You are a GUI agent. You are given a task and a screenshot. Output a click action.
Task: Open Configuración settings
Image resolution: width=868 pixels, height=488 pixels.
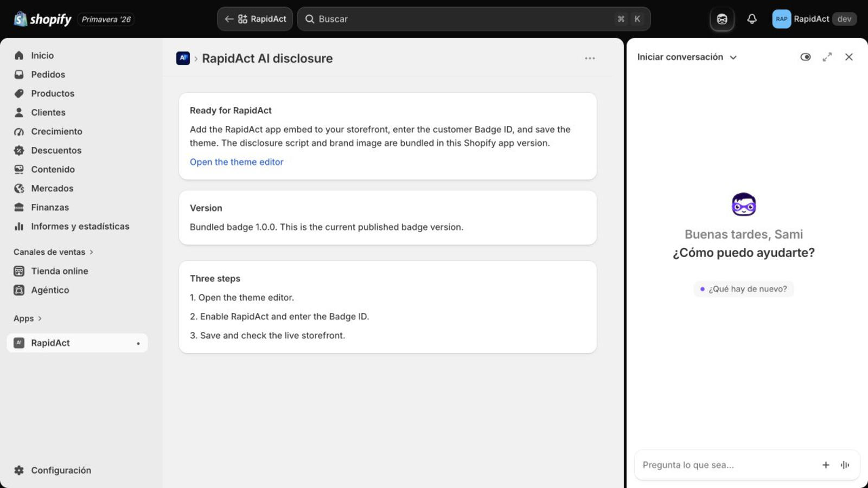[x=77, y=470]
